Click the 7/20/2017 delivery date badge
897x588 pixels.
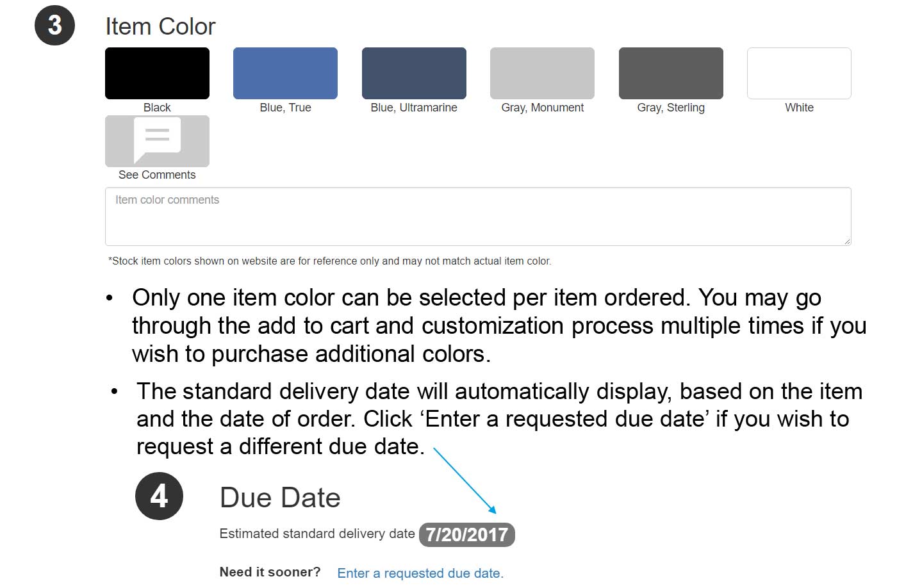click(x=467, y=534)
